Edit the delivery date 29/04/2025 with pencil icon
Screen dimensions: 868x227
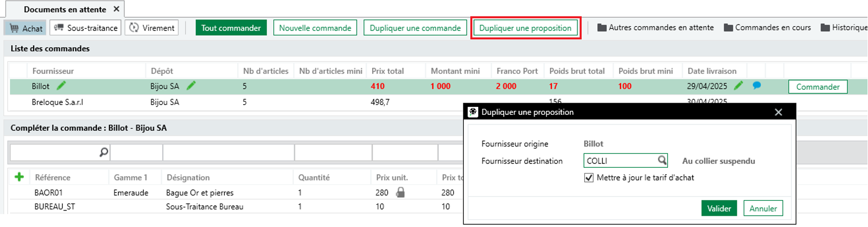click(x=738, y=85)
